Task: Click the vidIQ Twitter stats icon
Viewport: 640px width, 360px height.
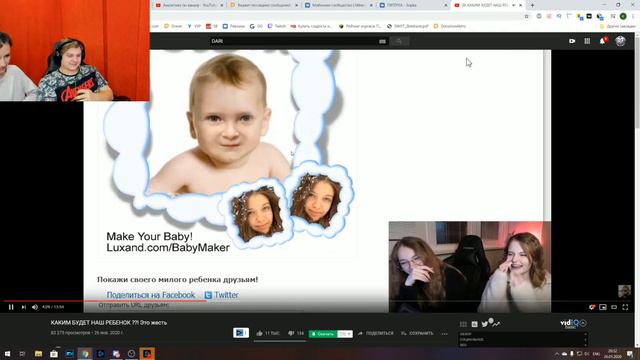Action: [484, 324]
